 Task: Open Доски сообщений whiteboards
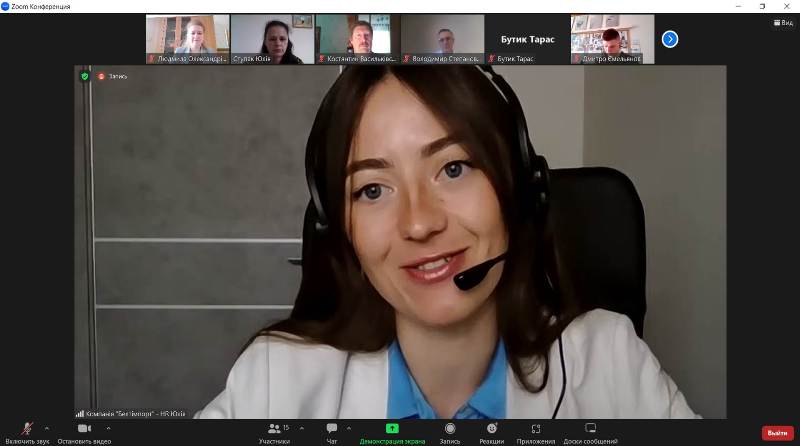coord(590,433)
